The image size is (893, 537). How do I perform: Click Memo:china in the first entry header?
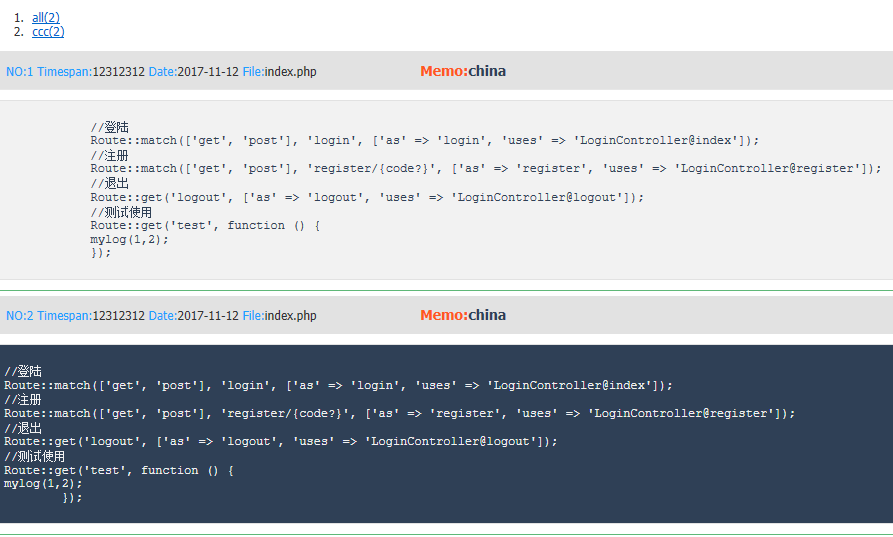click(x=463, y=71)
